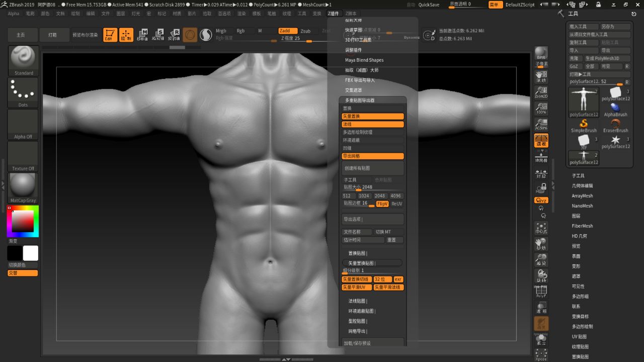Expand the normal map (法线贴图) section
This screenshot has height=362, width=644.
[x=358, y=301]
